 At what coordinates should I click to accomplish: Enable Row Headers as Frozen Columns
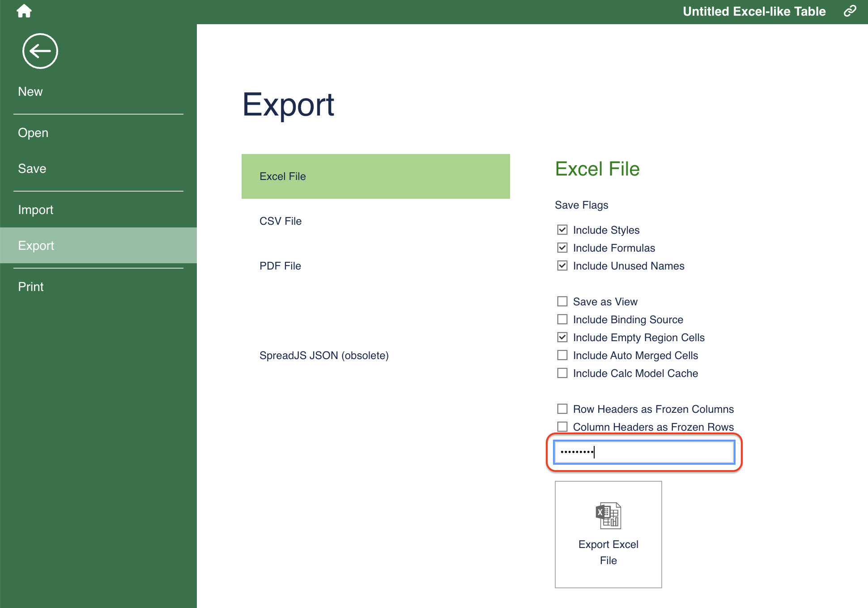[x=562, y=409]
